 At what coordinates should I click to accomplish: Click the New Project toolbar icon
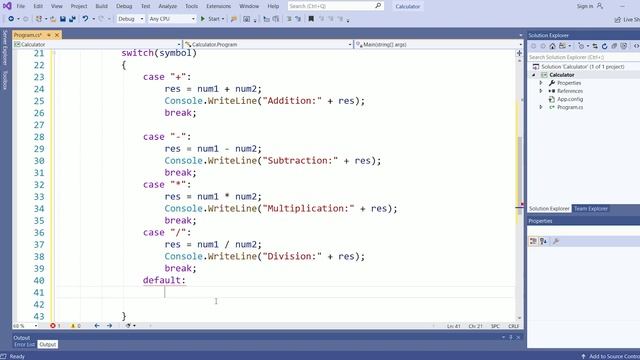point(39,19)
